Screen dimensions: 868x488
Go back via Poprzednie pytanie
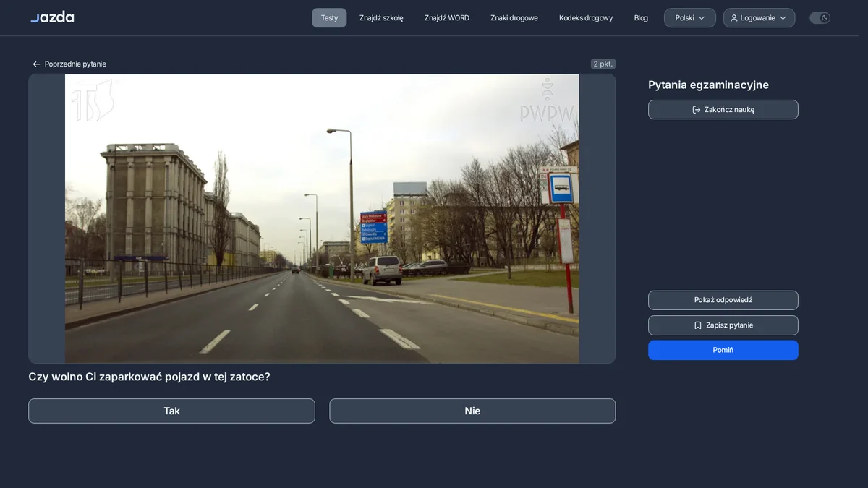click(69, 64)
